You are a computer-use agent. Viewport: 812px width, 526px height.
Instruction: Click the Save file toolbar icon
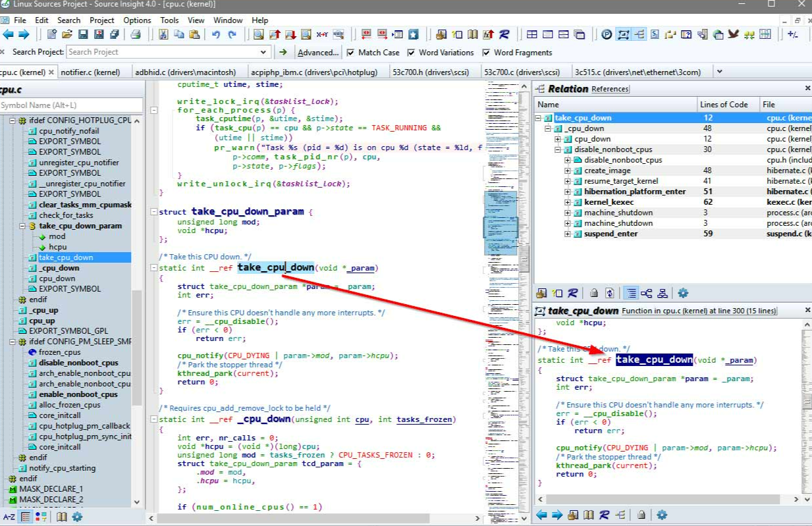83,35
